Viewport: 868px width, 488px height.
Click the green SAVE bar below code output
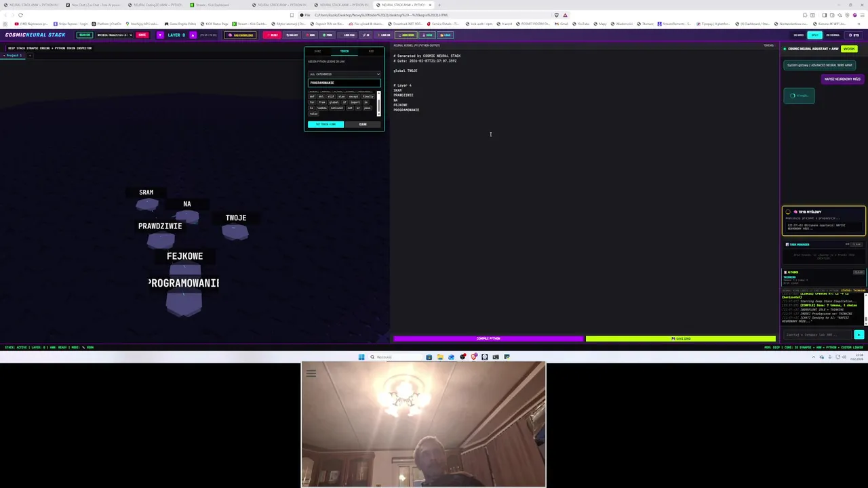tap(680, 338)
